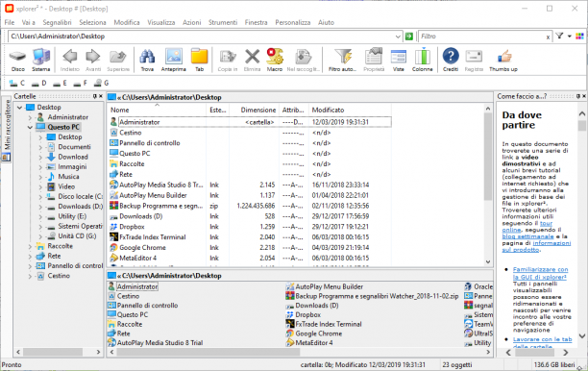Click the Thumbs up icon
The image size is (588, 371).
pyautogui.click(x=503, y=60)
